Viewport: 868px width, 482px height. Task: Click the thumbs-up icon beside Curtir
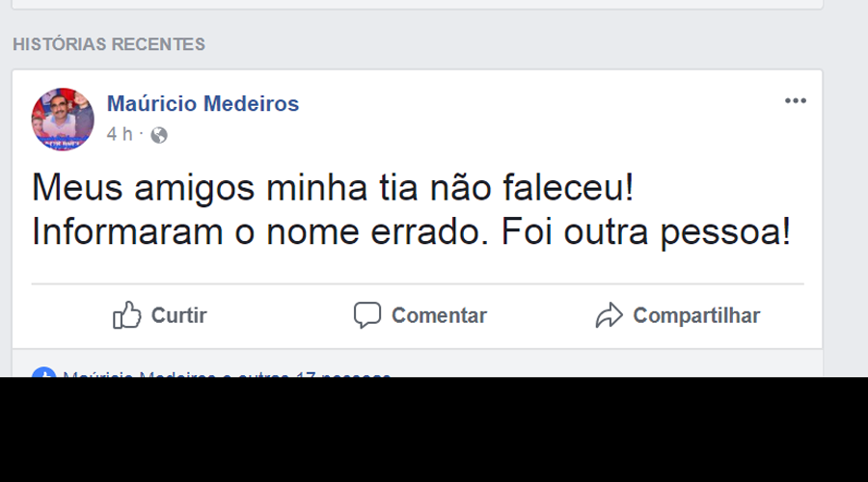click(x=127, y=315)
